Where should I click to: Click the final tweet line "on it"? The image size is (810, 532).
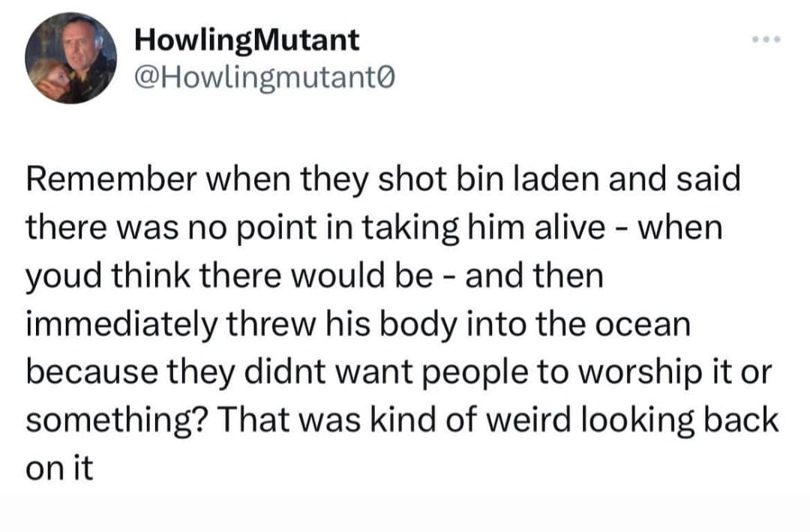pos(59,468)
